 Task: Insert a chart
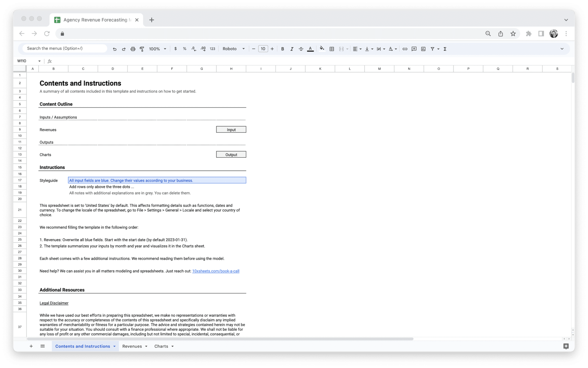click(x=423, y=49)
